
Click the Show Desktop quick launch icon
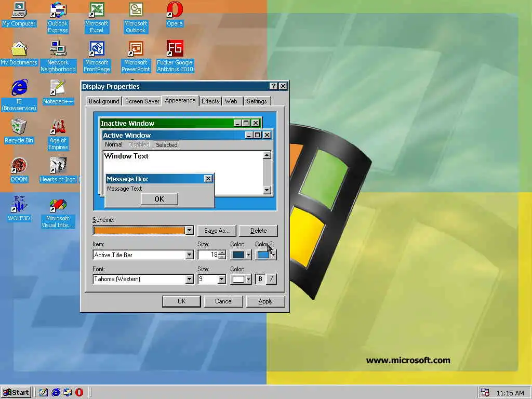tap(43, 392)
